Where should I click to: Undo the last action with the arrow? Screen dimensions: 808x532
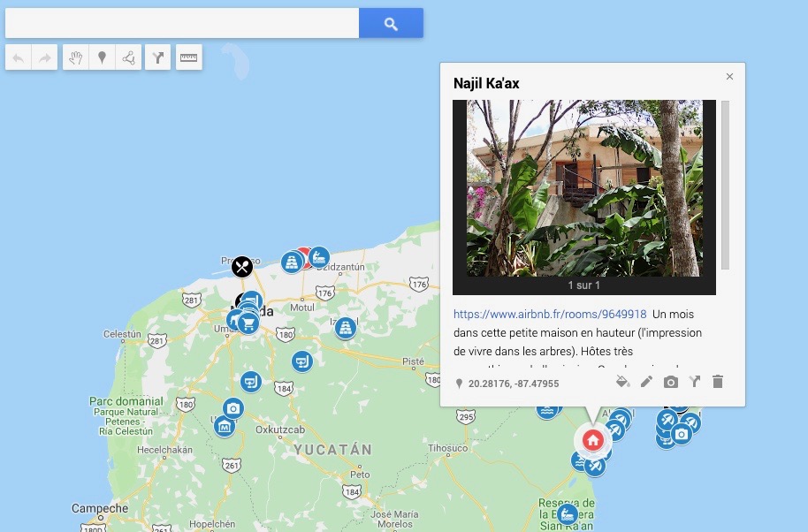pos(19,57)
